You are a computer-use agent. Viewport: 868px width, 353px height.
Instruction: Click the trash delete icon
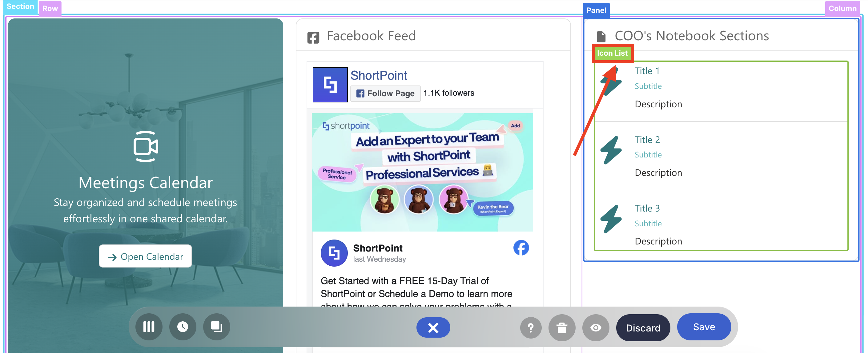561,328
